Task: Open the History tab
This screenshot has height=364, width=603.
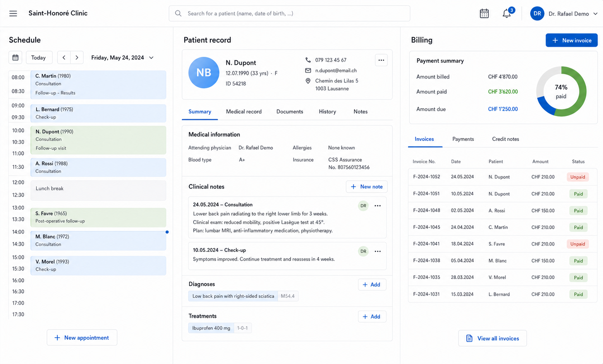Action: click(327, 112)
